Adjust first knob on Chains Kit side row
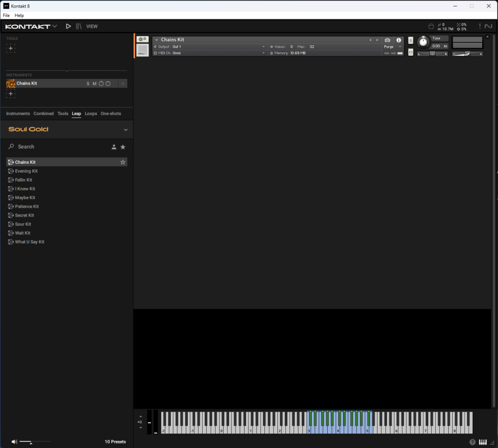 101,84
